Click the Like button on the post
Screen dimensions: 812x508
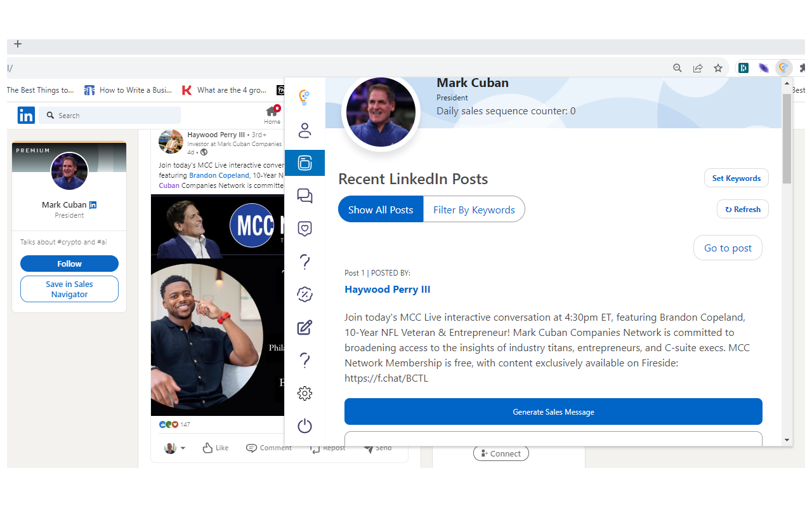tap(215, 448)
